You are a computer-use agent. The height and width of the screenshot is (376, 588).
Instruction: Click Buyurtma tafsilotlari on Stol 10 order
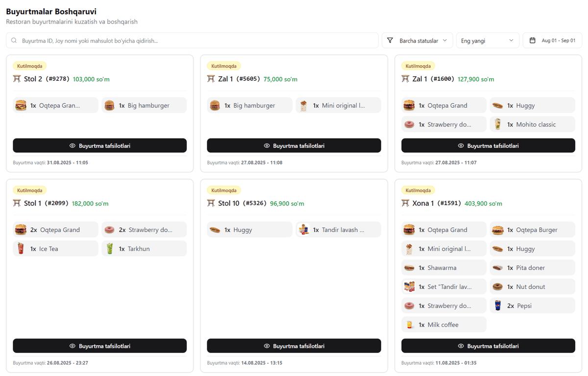pyautogui.click(x=294, y=346)
